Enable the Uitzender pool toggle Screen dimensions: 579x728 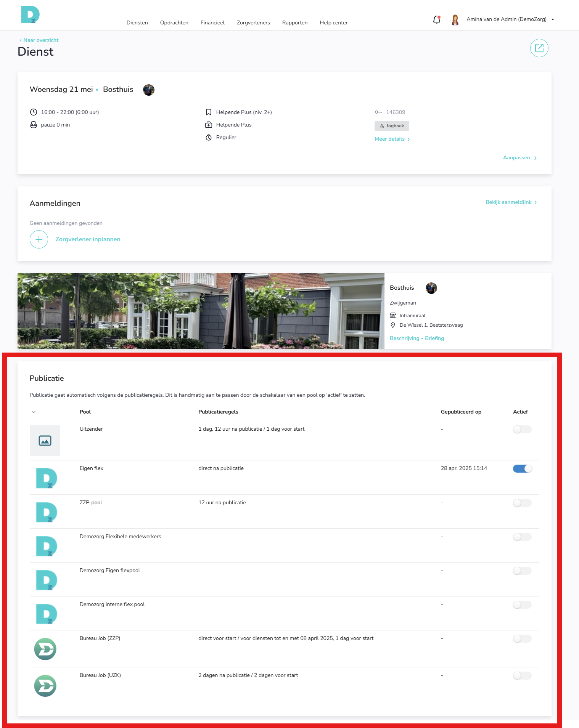pyautogui.click(x=522, y=430)
